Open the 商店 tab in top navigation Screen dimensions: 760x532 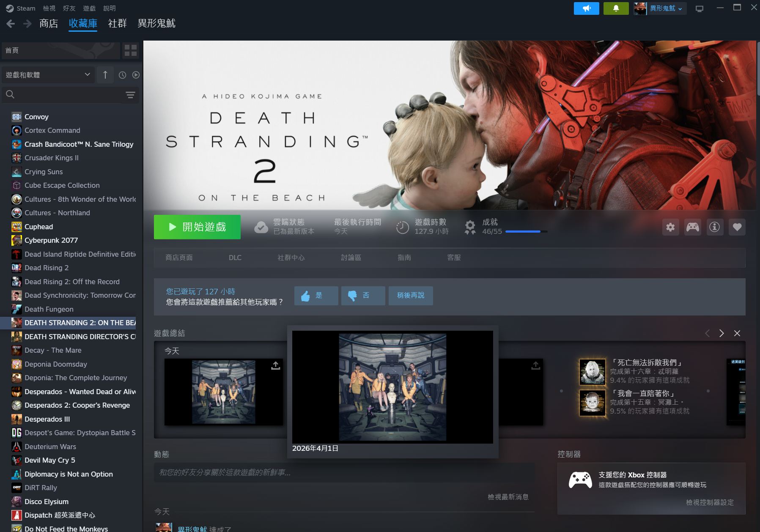[49, 24]
